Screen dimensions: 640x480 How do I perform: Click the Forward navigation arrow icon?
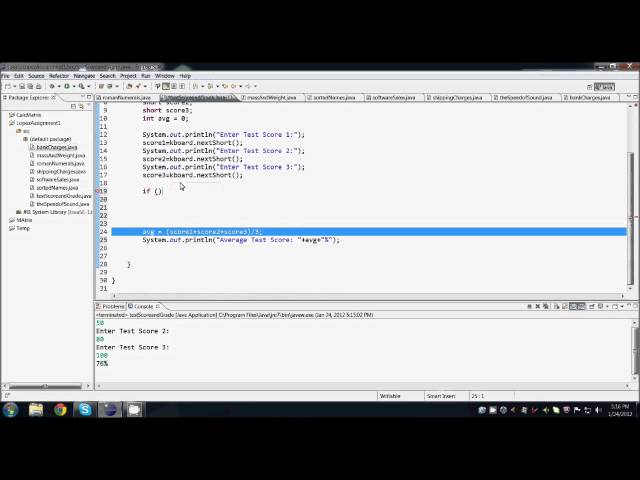tap(248, 86)
